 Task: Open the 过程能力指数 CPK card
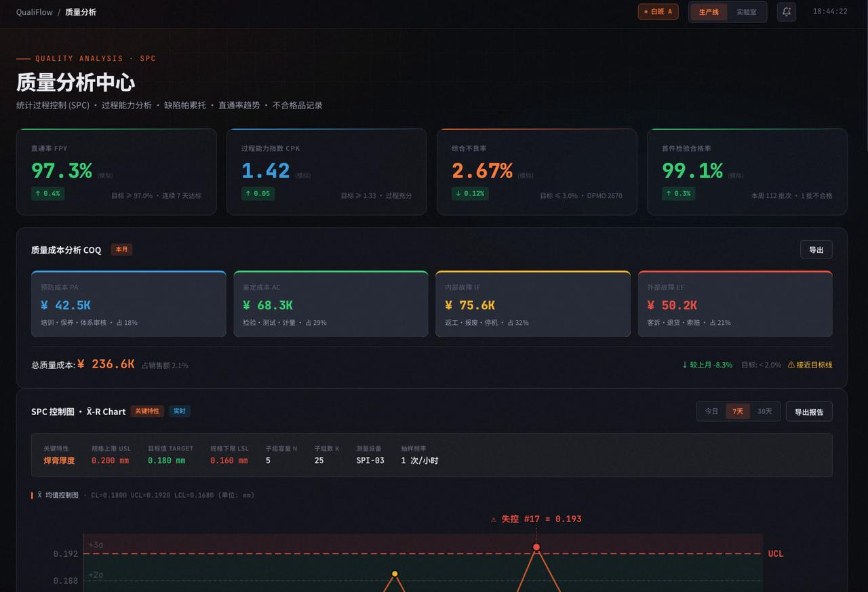[x=327, y=172]
